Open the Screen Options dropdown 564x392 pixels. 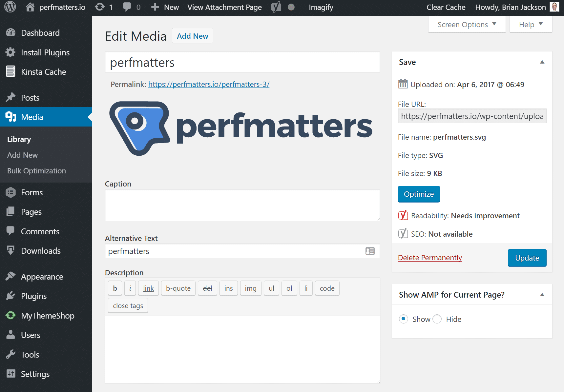coord(466,24)
